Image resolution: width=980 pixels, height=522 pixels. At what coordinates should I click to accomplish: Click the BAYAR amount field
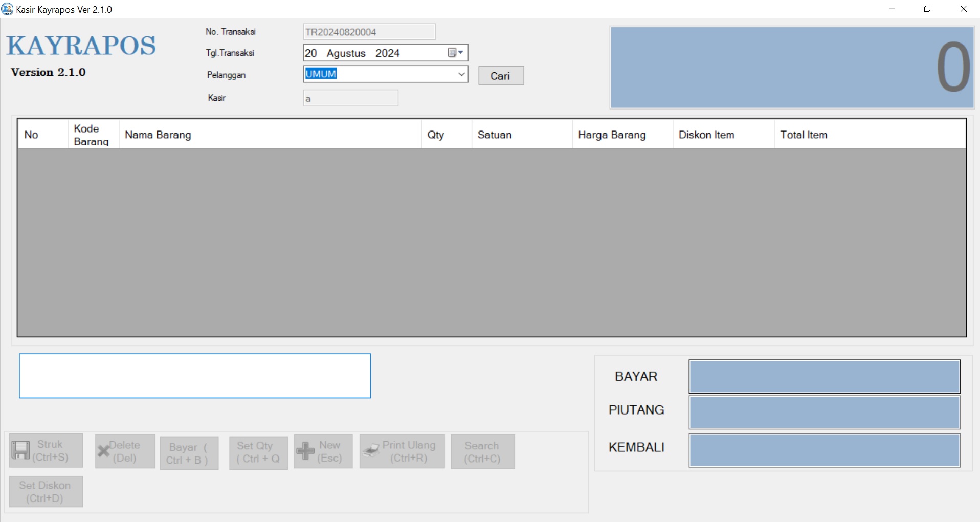pyautogui.click(x=824, y=377)
